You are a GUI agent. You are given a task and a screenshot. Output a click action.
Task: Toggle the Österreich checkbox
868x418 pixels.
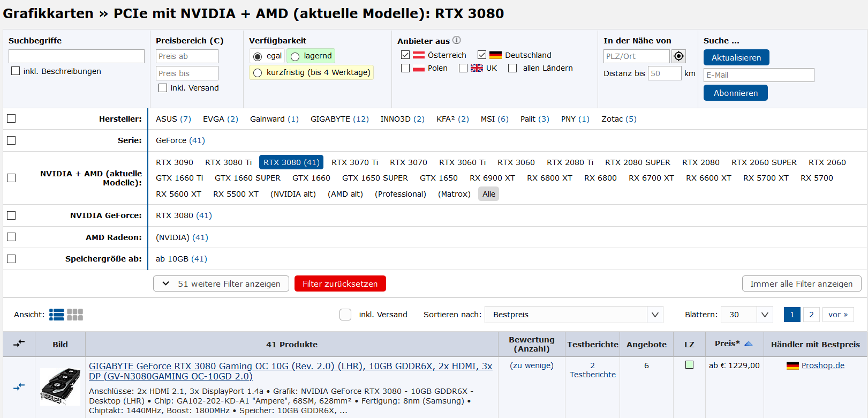[x=405, y=55]
